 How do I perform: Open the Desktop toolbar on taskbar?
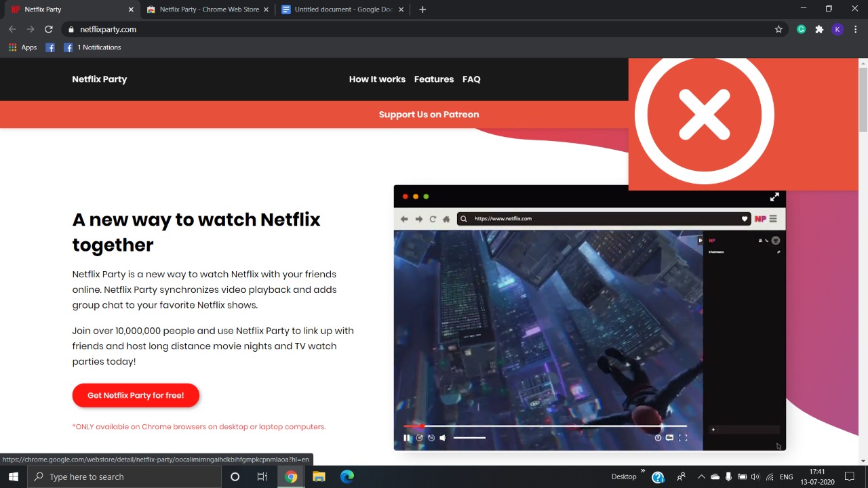[x=624, y=476]
